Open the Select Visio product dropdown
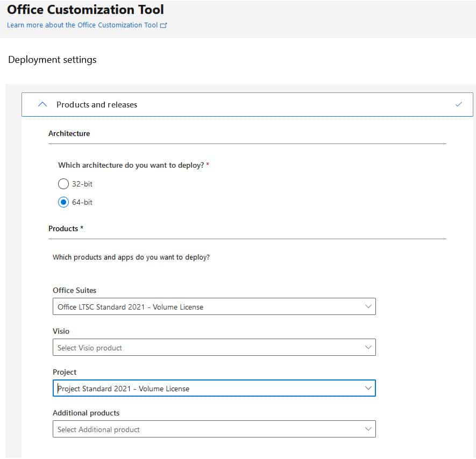 [x=214, y=347]
